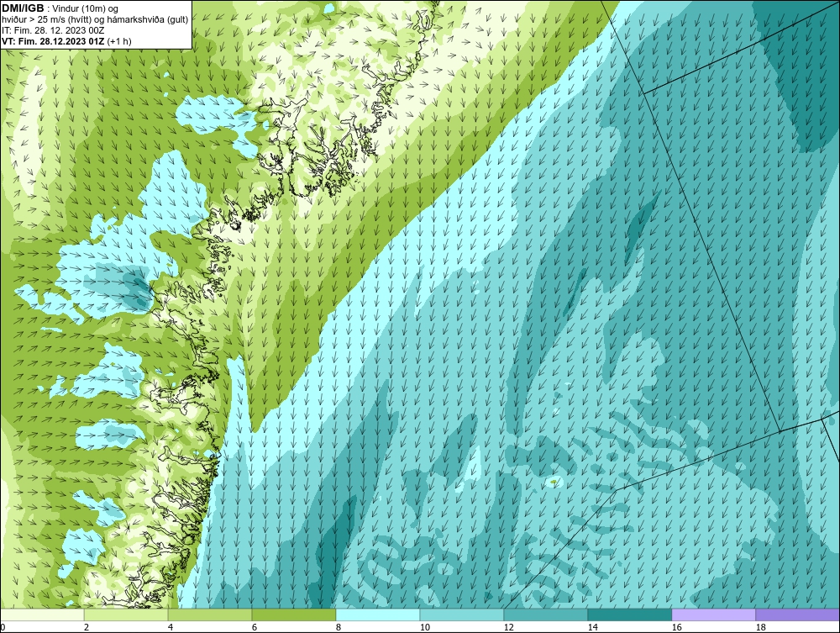Click the 'IT: Fim. 28. 12. 2023 00Z' line
This screenshot has width=840, height=633.
[53, 30]
